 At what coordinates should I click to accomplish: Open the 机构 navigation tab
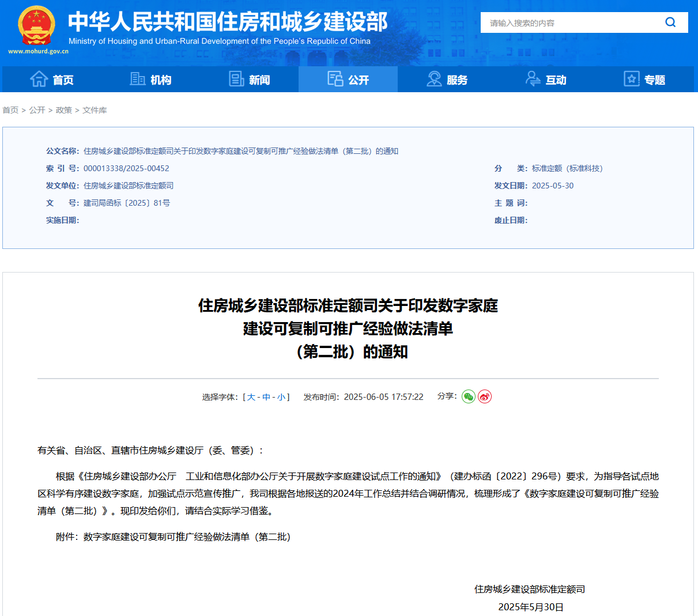pyautogui.click(x=150, y=80)
